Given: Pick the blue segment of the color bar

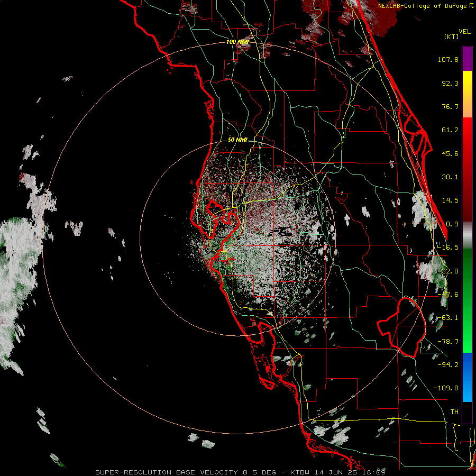Looking at the screenshot, I should pyautogui.click(x=467, y=378).
